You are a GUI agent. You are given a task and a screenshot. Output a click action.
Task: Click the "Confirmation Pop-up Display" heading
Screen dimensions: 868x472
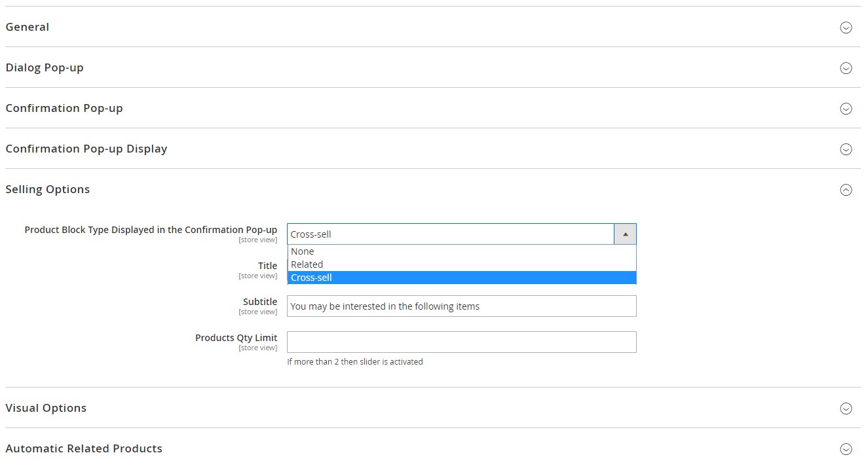(x=86, y=149)
